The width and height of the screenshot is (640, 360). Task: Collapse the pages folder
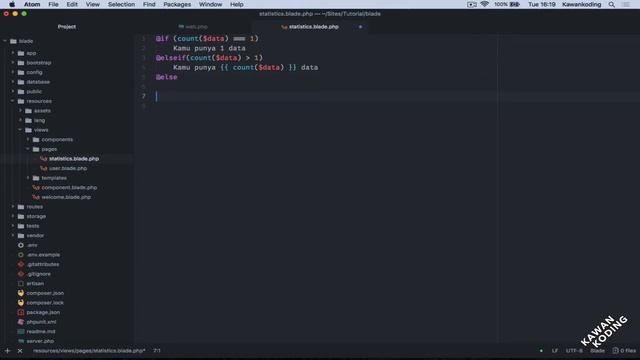(28, 149)
